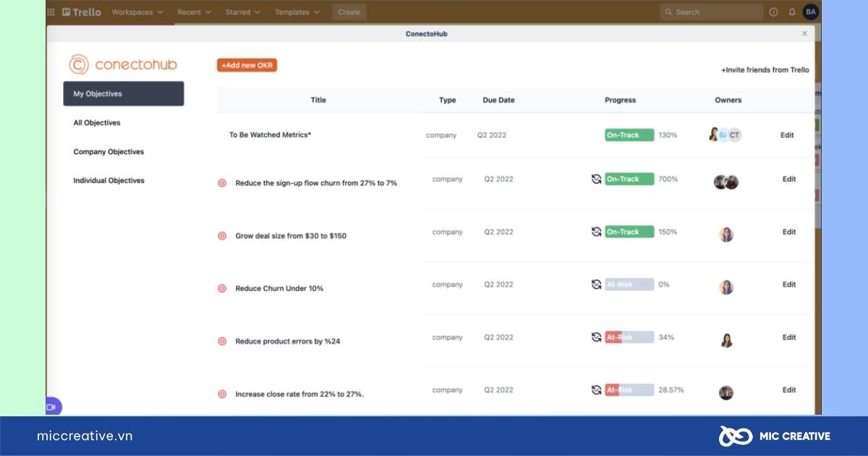Viewport: 868px width, 456px height.
Task: Click owner avatar in Increase close rate row
Action: point(726,392)
